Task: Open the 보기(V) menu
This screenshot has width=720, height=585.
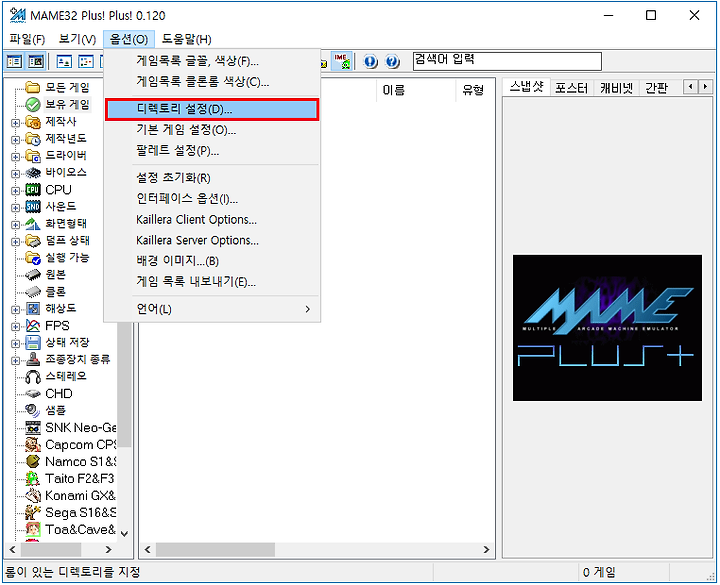Action: [77, 39]
